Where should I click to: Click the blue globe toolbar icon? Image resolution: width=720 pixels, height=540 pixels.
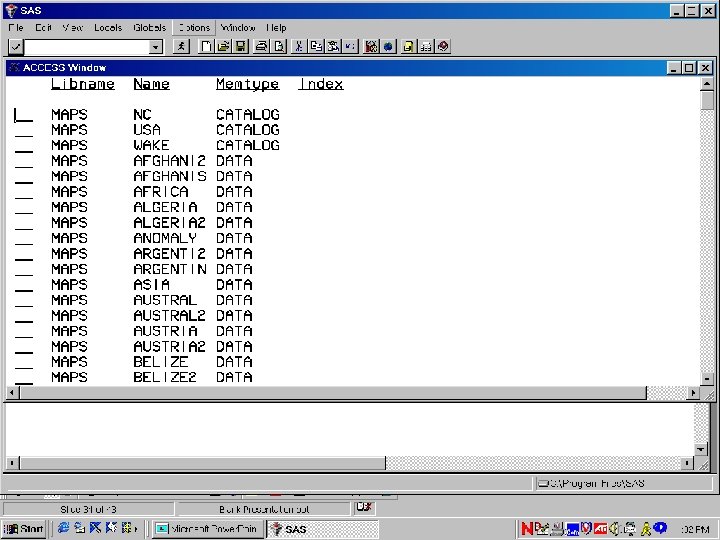click(x=388, y=46)
